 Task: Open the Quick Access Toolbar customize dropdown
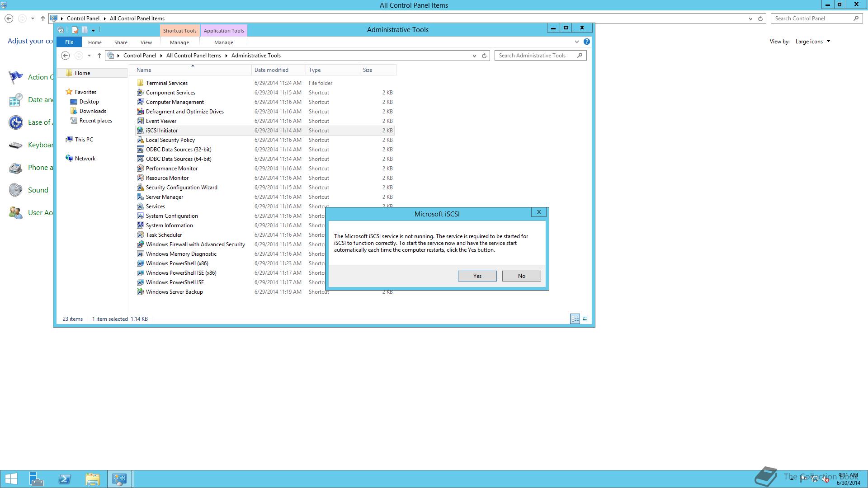click(93, 30)
